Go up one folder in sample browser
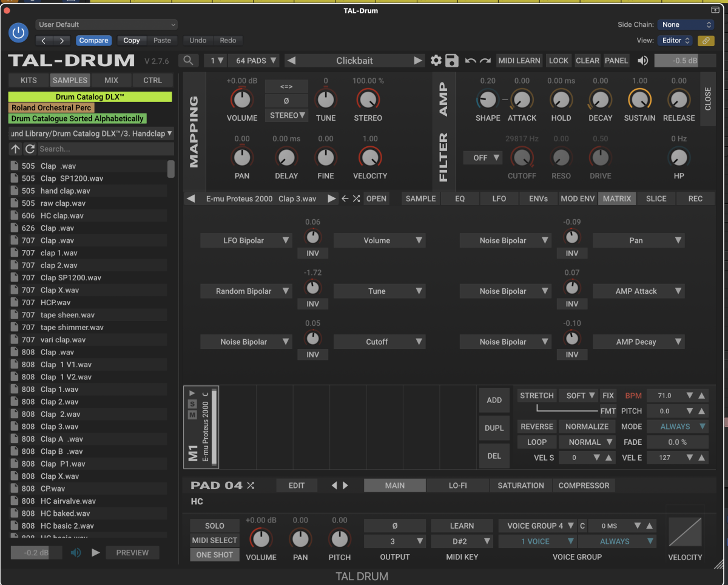 tap(15, 149)
